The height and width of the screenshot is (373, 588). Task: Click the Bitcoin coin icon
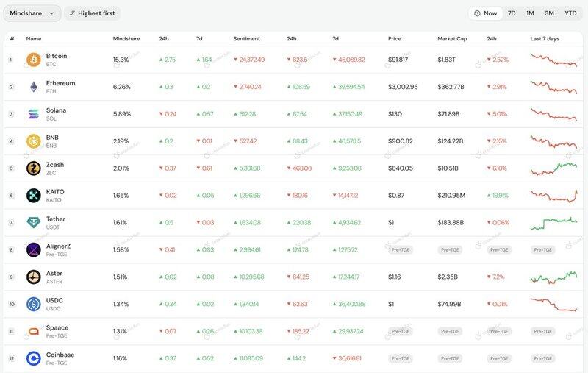pyautogui.click(x=33, y=60)
